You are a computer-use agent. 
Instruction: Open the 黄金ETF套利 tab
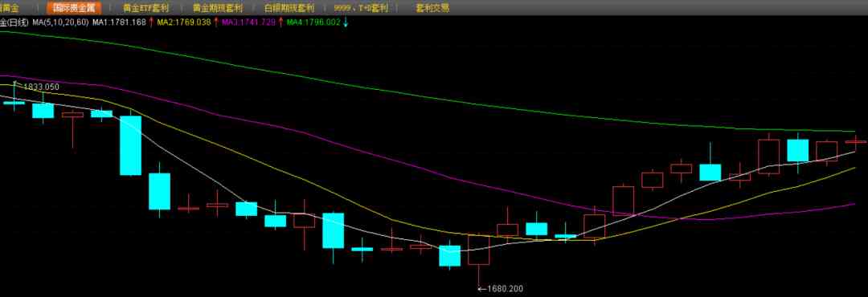(x=146, y=8)
